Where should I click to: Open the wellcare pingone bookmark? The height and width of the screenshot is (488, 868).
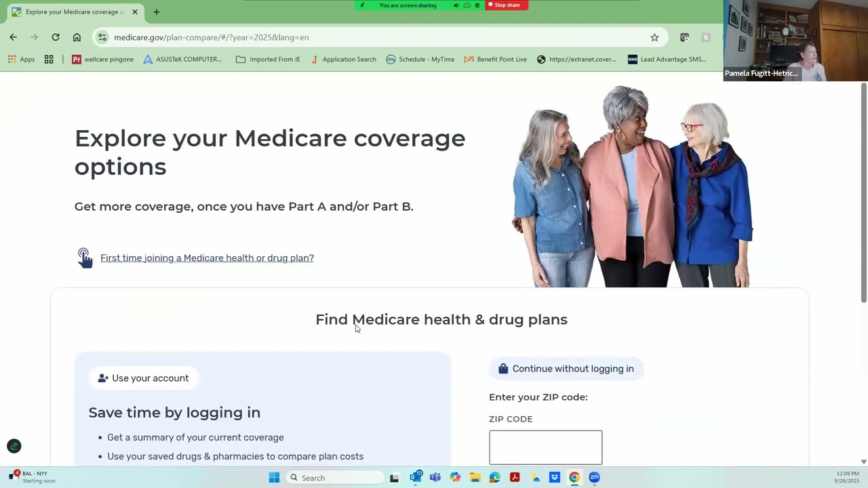point(102,59)
